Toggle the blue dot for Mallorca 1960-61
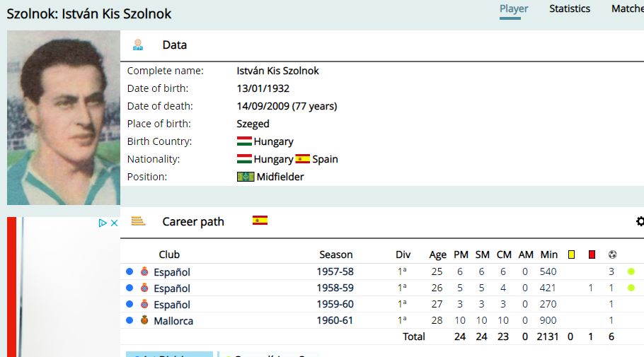The width and height of the screenshot is (644, 357). tap(130, 320)
